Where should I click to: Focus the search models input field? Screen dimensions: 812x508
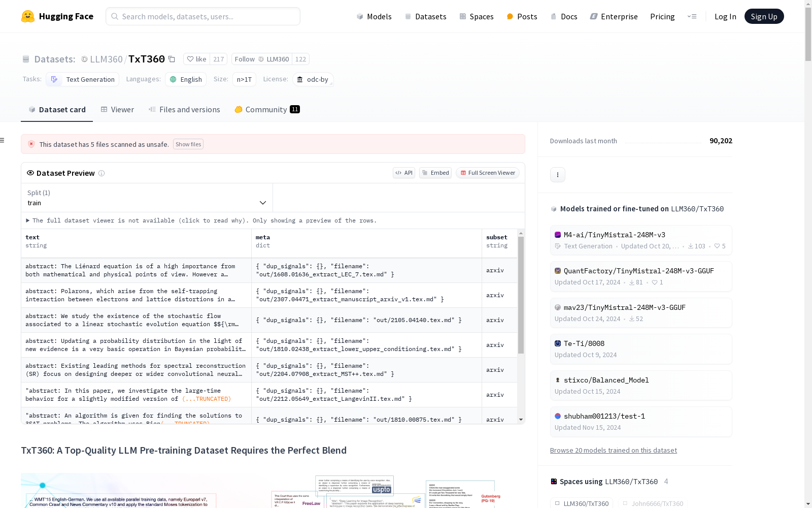tap(203, 16)
